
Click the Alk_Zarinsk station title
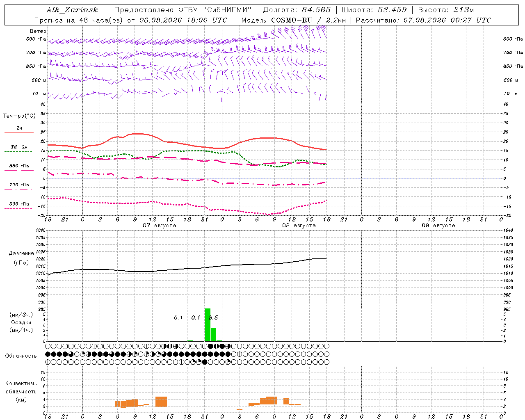click(72, 10)
